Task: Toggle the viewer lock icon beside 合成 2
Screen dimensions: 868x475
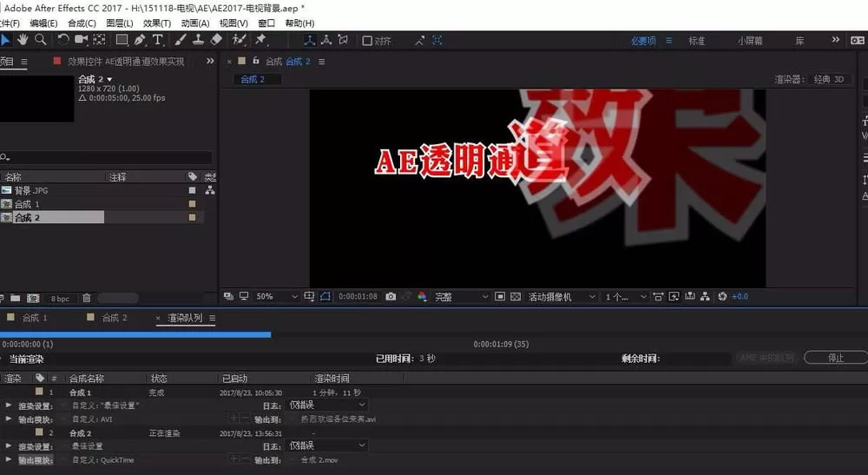Action: click(x=256, y=61)
